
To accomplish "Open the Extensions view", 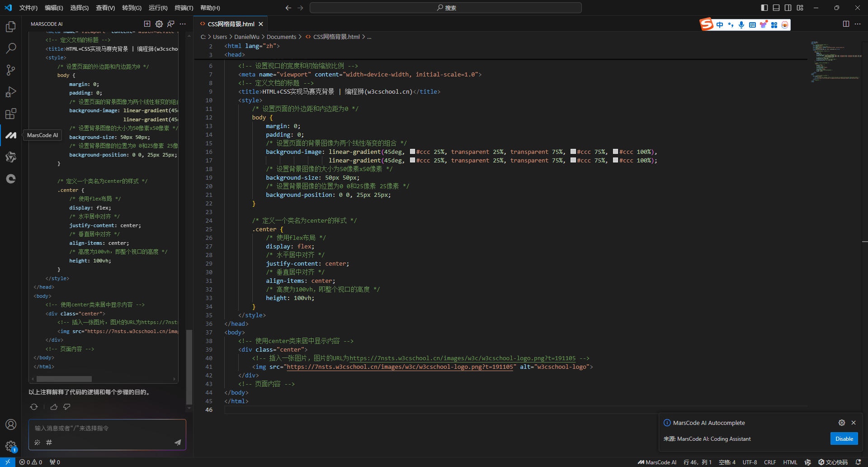I will [x=11, y=114].
